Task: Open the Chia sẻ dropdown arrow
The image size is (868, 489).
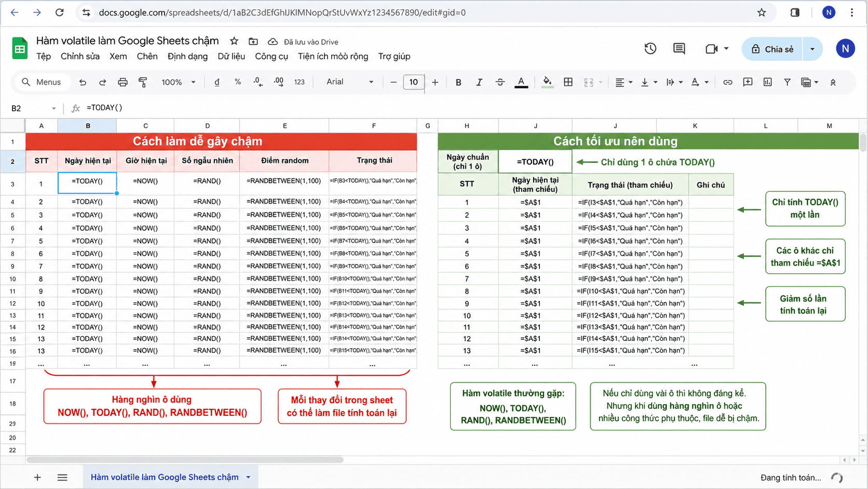Action: point(812,49)
